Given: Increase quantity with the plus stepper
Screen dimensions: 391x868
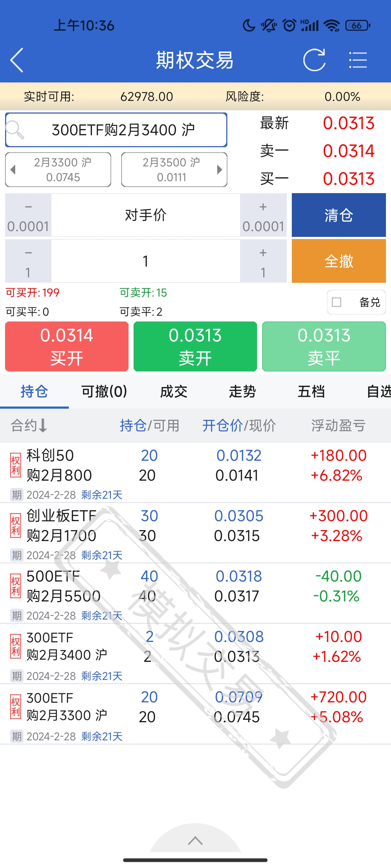Looking at the screenshot, I should (263, 261).
